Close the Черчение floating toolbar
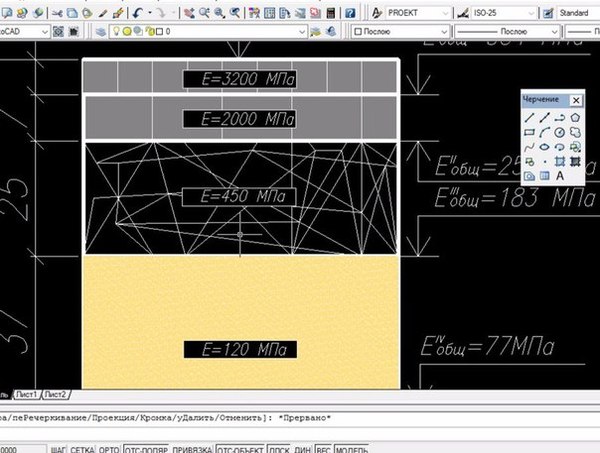Screen dimensions: 600x453 576,101
